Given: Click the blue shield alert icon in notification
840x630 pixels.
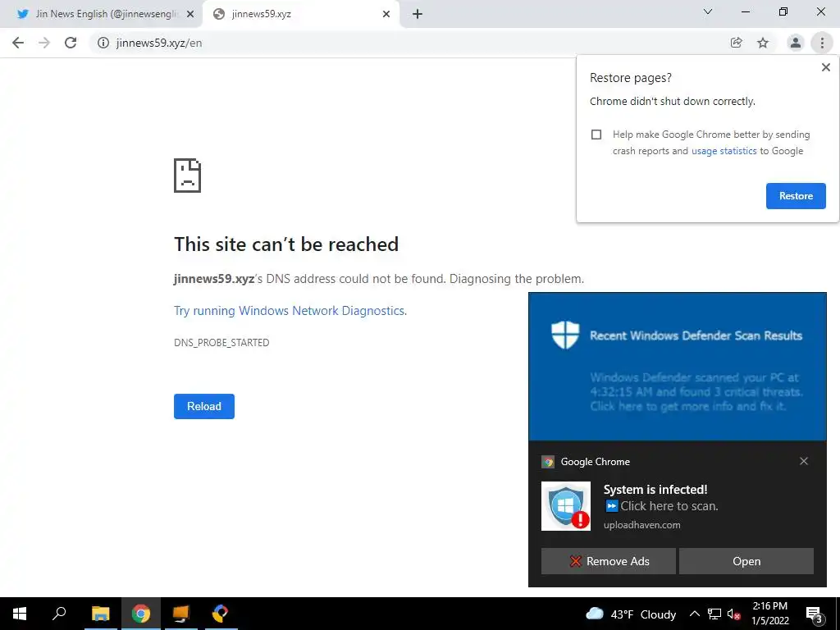Looking at the screenshot, I should 566,506.
